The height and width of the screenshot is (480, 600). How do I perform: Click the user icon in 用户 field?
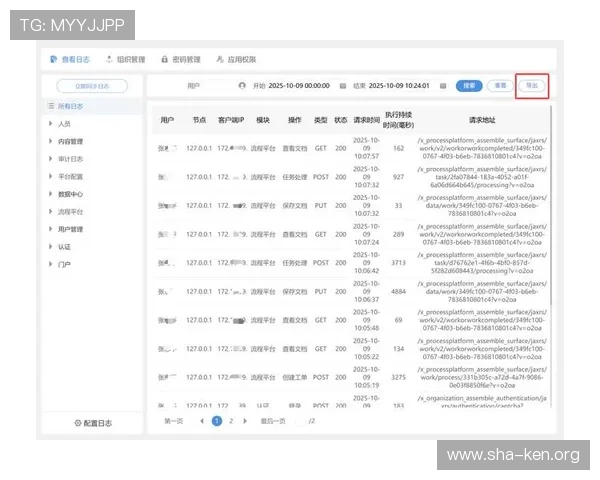coord(242,86)
